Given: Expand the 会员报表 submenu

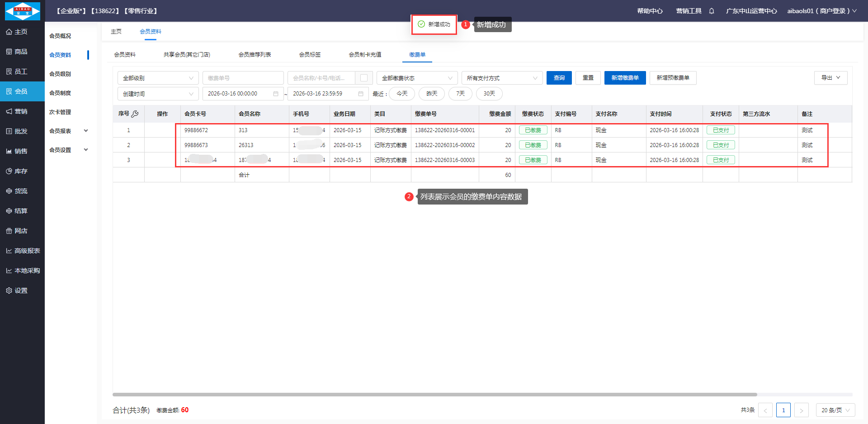Looking at the screenshot, I should coord(69,131).
